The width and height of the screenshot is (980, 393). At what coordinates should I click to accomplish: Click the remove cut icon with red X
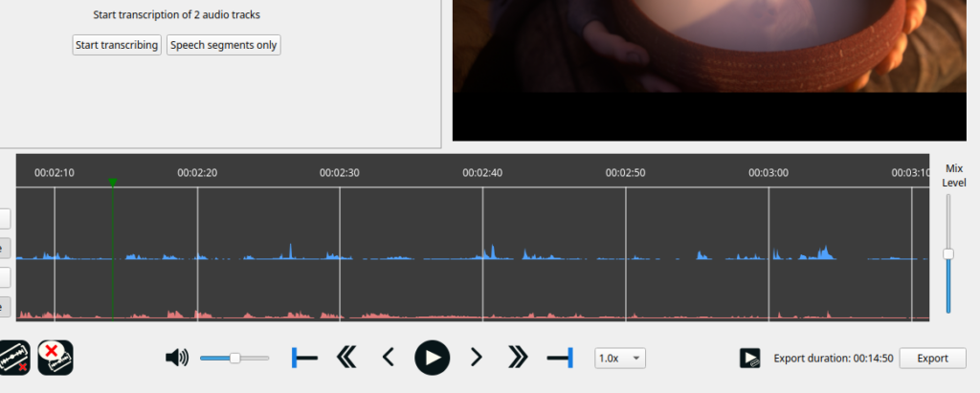point(56,358)
